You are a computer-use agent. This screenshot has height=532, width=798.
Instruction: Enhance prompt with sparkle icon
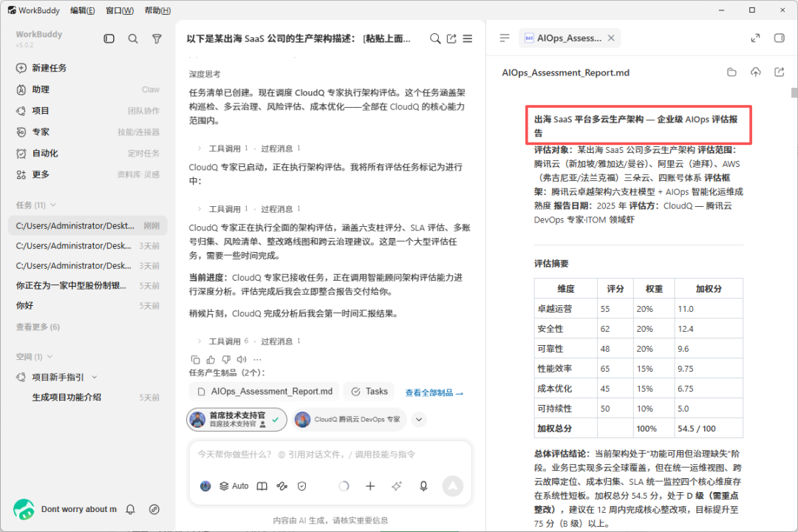(x=397, y=486)
